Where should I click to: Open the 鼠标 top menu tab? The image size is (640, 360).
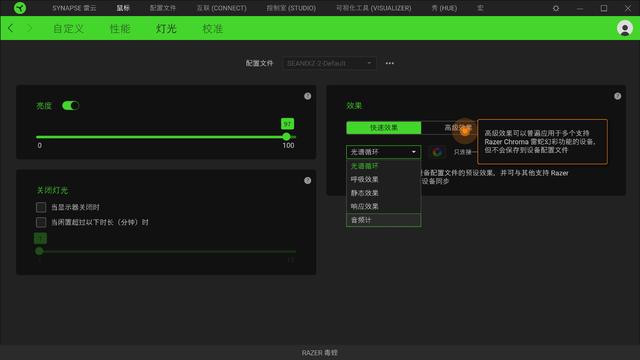click(x=123, y=8)
